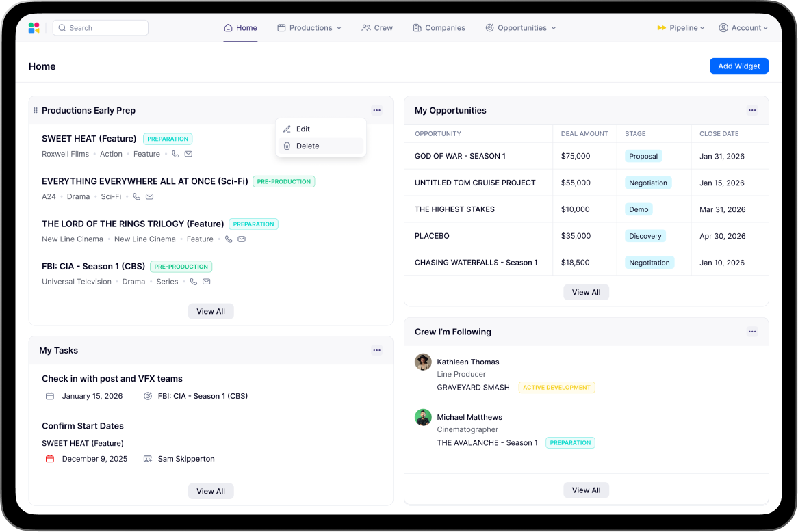The height and width of the screenshot is (532, 798).
Task: Open the Account menu
Action: pos(743,28)
